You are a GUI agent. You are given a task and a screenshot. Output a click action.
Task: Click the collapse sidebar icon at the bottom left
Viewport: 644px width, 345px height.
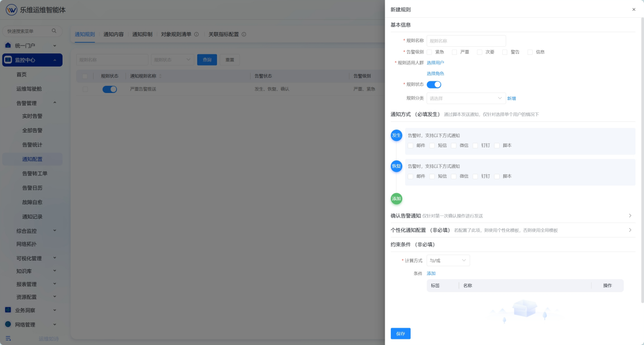[8, 338]
